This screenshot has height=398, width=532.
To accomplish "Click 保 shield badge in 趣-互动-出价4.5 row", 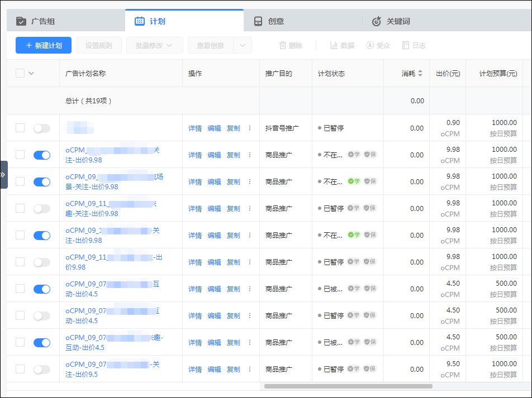I will [370, 342].
